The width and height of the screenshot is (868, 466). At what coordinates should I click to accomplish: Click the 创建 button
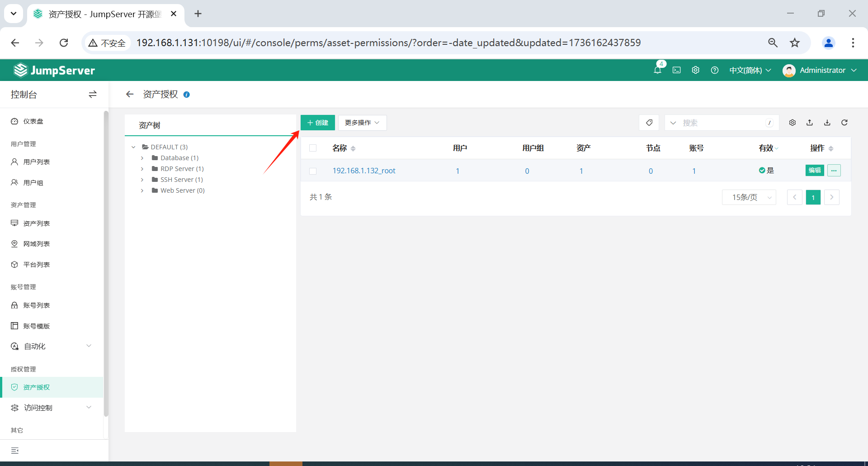318,123
